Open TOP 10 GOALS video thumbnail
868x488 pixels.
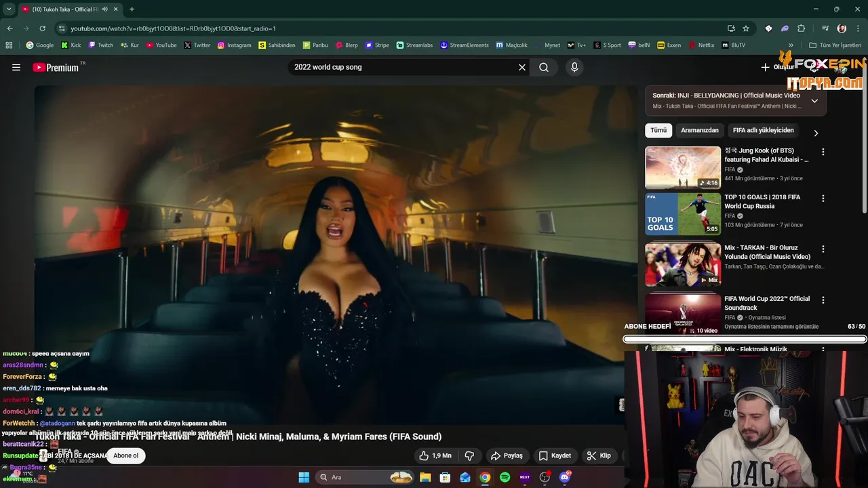pyautogui.click(x=683, y=214)
